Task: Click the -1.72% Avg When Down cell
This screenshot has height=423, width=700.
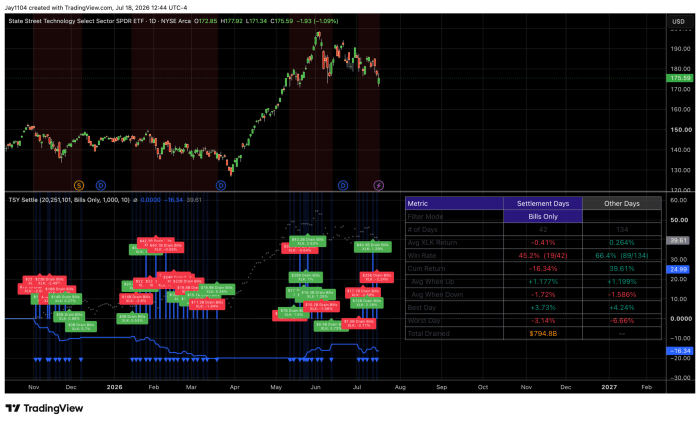Action: point(543,294)
